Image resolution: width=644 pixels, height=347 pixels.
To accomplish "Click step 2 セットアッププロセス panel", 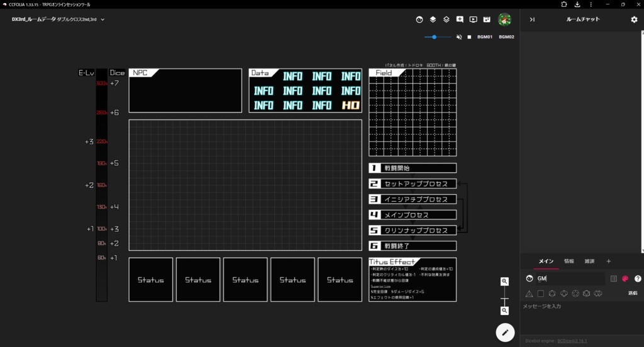I will 413,184.
